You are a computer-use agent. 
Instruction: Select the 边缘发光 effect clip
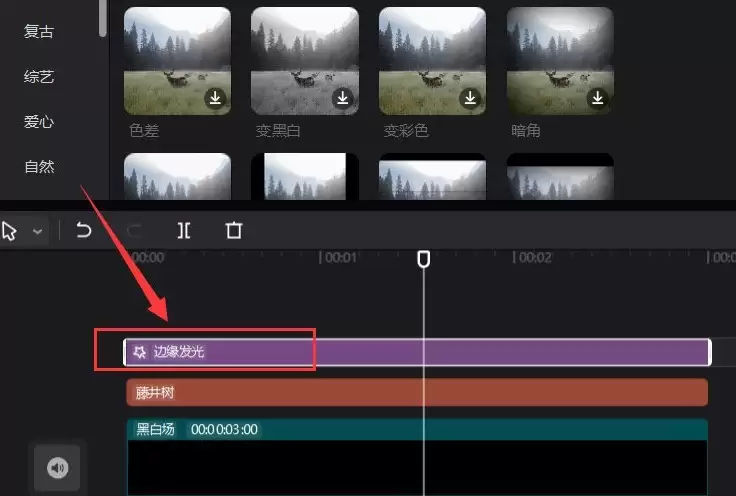(x=417, y=352)
